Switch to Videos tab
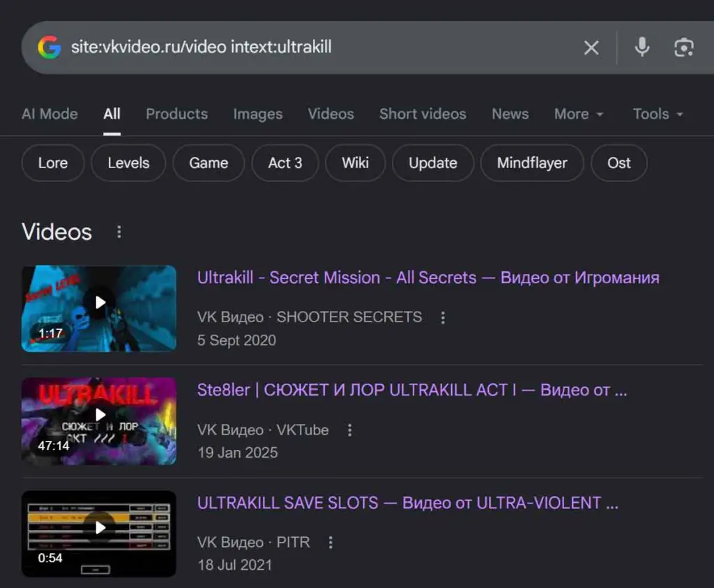 (x=331, y=114)
